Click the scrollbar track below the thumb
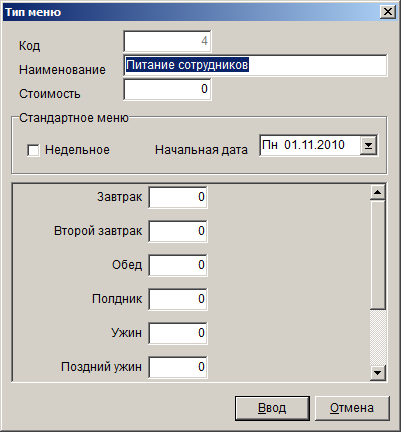This screenshot has height=432, width=401. tap(378, 337)
